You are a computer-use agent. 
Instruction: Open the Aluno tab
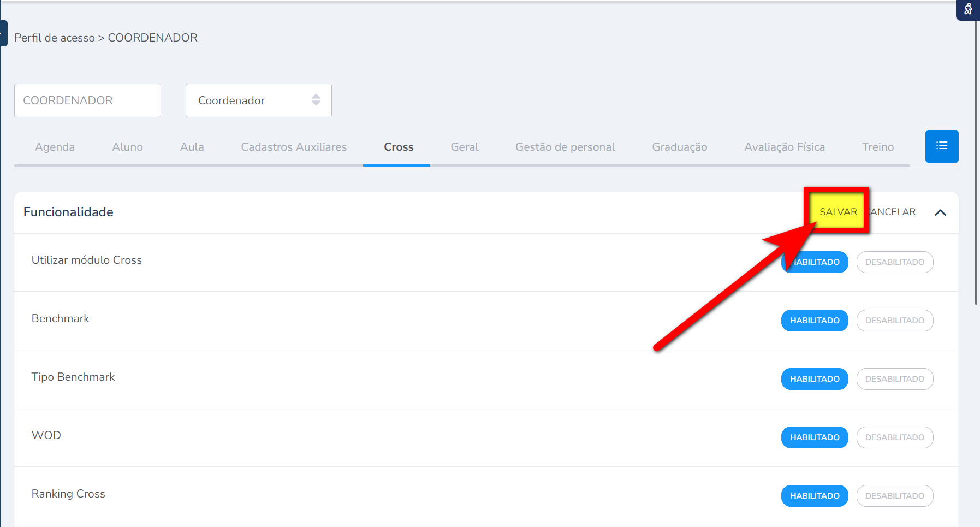[127, 147]
